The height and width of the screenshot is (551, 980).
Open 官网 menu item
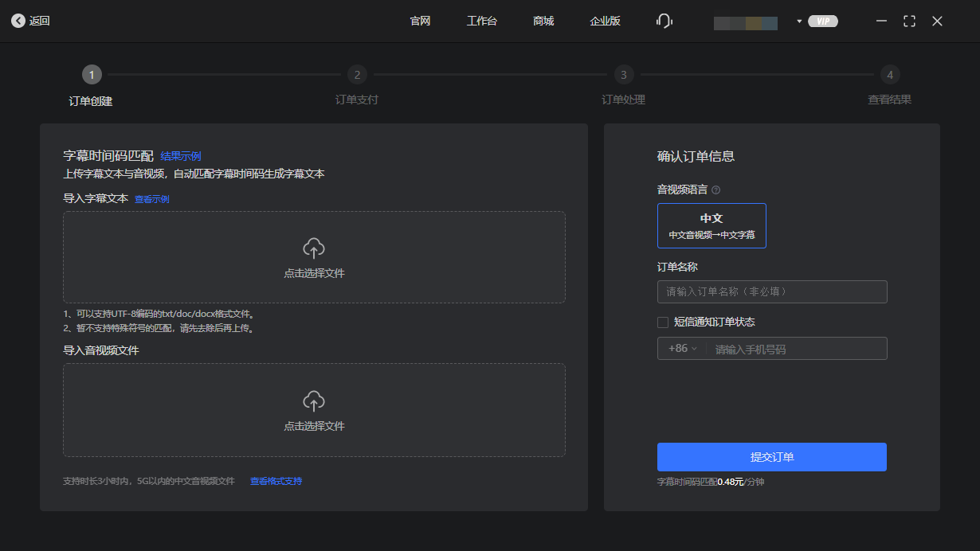click(x=421, y=21)
